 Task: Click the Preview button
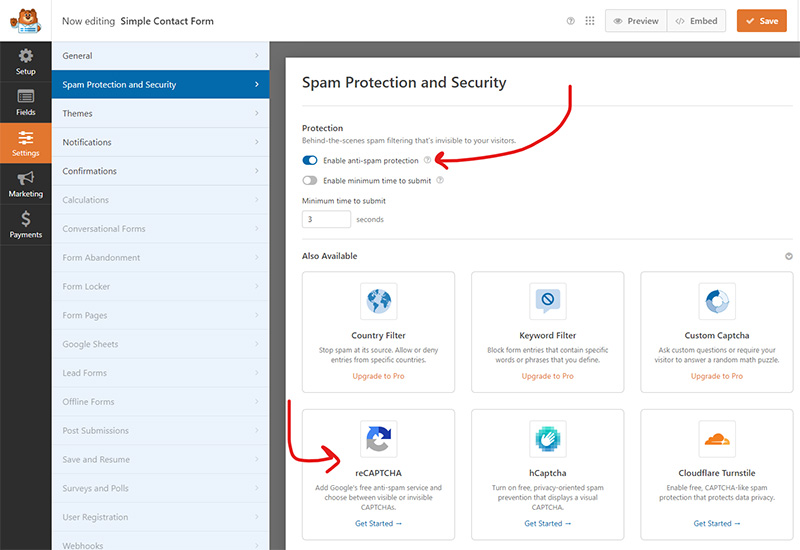pyautogui.click(x=636, y=21)
